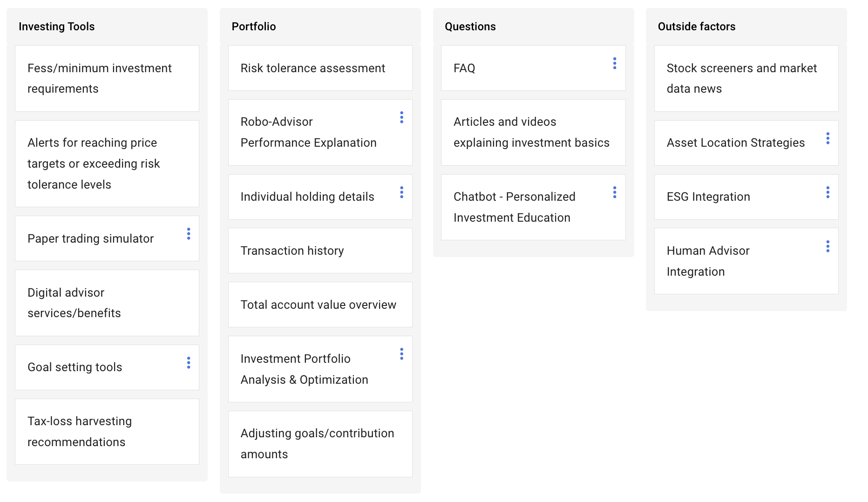
Task: Open options for Chatbot Personalized Investment Education
Action: (615, 192)
